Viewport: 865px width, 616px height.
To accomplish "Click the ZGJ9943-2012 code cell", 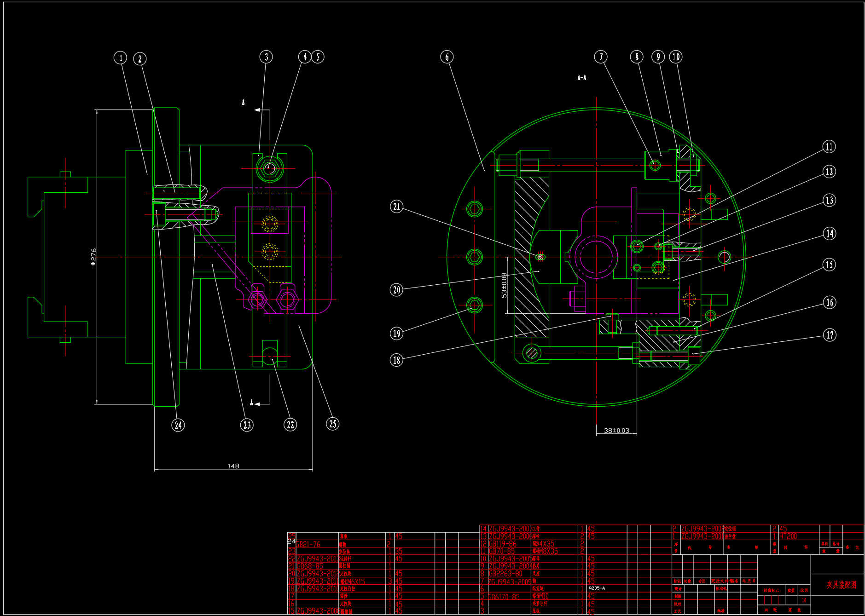I will (x=318, y=574).
